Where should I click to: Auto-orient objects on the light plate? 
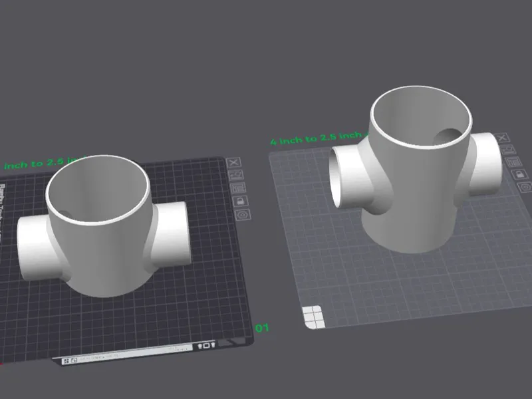pos(508,149)
